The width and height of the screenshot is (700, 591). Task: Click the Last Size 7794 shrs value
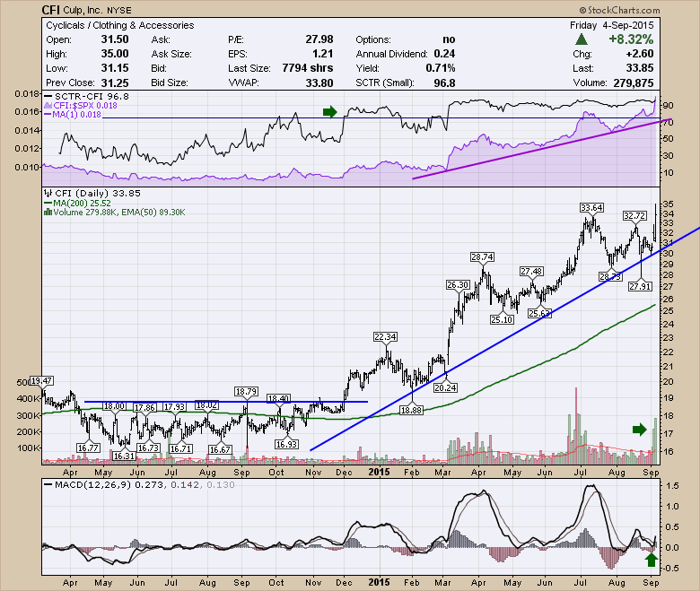[308, 68]
